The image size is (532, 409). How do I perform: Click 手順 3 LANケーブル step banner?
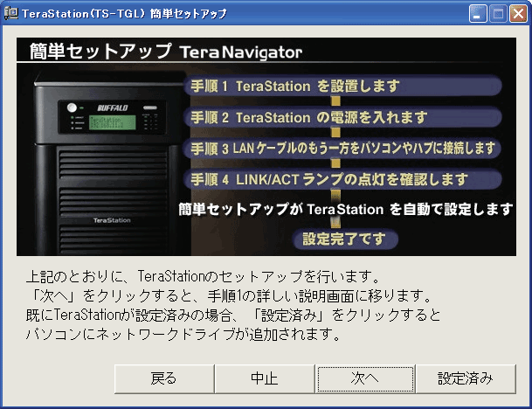342,149
